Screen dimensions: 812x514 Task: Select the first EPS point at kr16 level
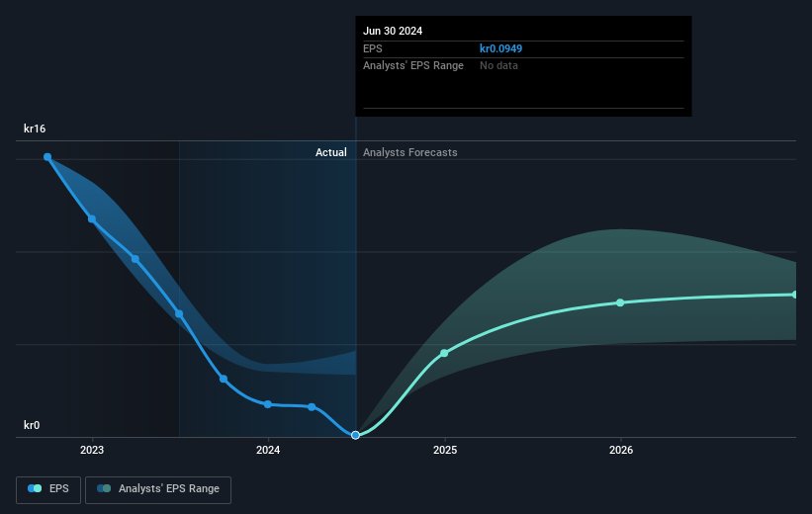click(x=47, y=157)
